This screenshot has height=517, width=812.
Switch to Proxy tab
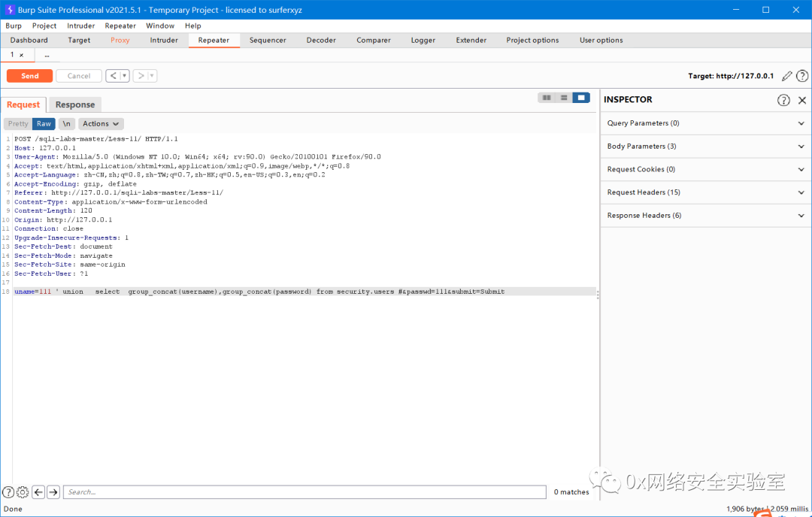click(x=120, y=41)
